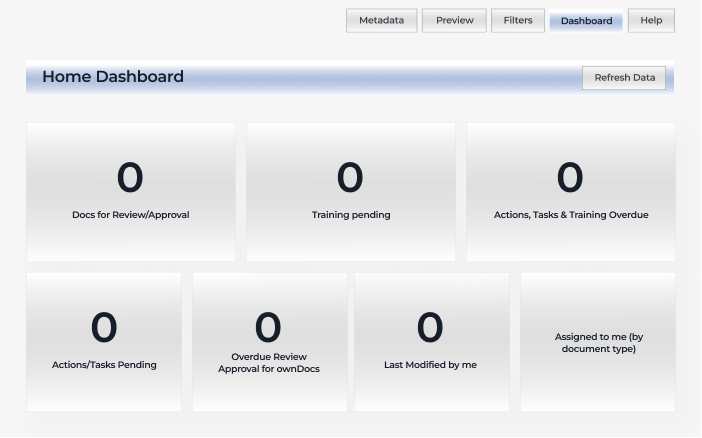Image resolution: width=702 pixels, height=438 pixels.
Task: Open the Help tab
Action: pos(651,20)
